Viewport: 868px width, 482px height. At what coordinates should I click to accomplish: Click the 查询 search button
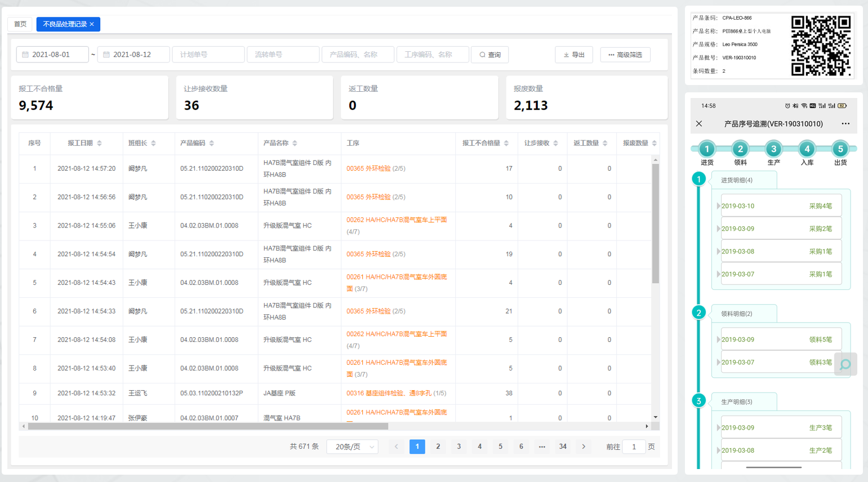click(489, 55)
